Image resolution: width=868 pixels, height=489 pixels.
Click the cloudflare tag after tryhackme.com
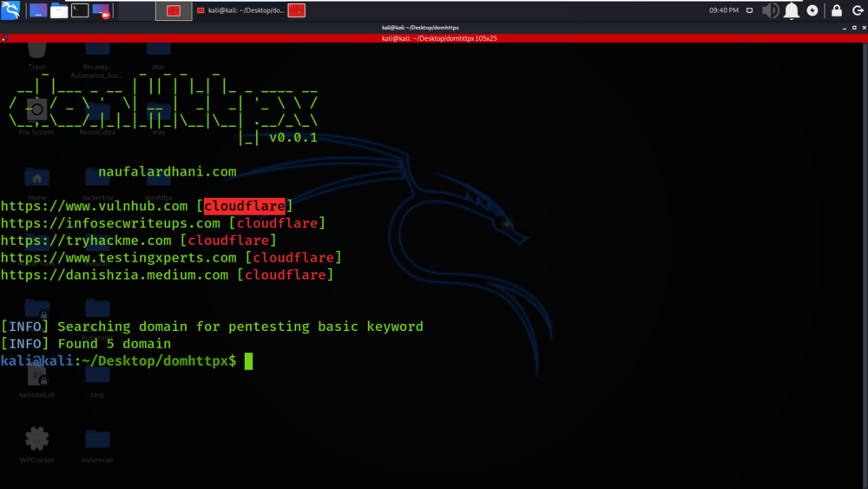pos(228,241)
